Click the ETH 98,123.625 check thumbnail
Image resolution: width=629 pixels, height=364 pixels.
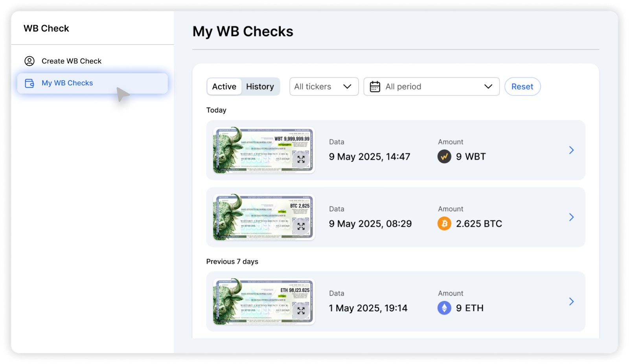click(256, 301)
